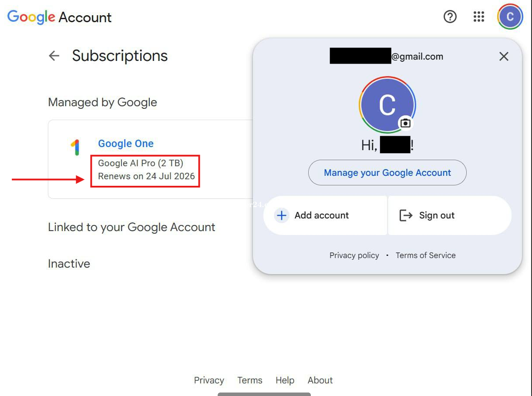Click Manage your Google Account button

(x=387, y=173)
